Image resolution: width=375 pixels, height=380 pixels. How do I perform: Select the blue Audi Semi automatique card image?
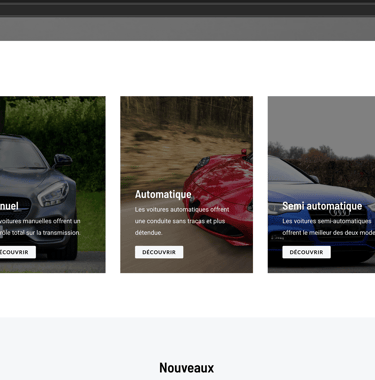click(x=321, y=184)
